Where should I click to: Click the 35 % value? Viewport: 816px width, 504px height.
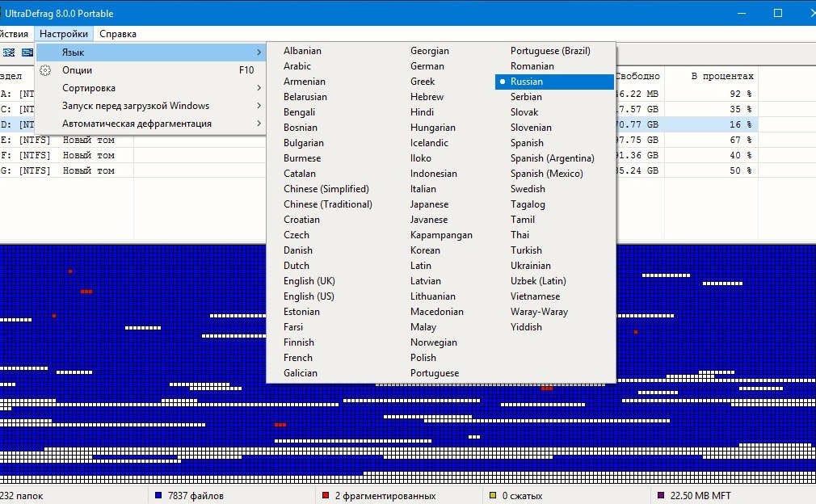tap(741, 109)
